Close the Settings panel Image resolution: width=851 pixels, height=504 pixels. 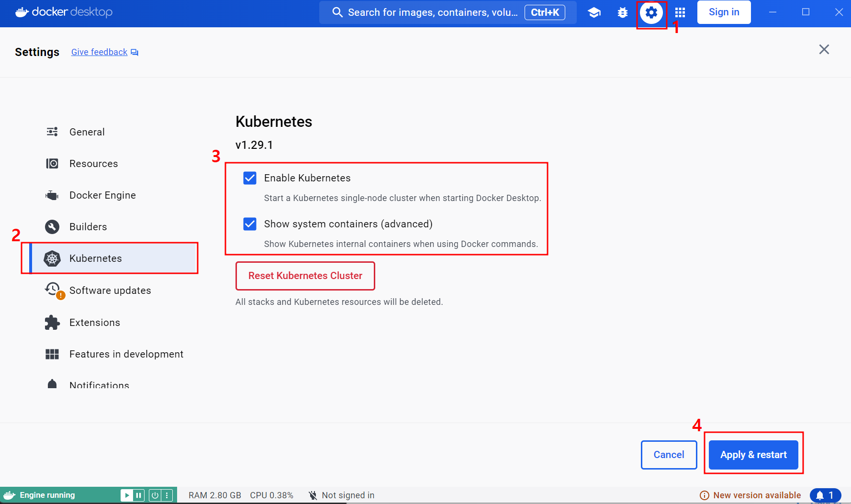tap(824, 49)
